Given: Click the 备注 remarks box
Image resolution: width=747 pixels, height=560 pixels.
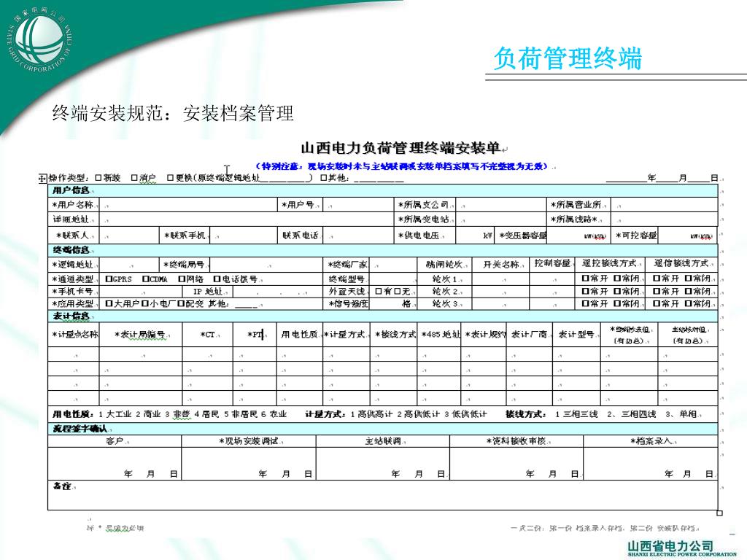Looking at the screenshot, I should (382, 495).
